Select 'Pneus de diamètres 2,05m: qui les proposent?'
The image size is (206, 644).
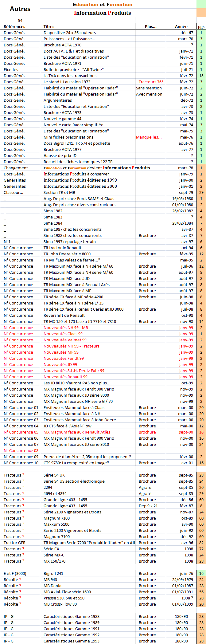point(87,457)
